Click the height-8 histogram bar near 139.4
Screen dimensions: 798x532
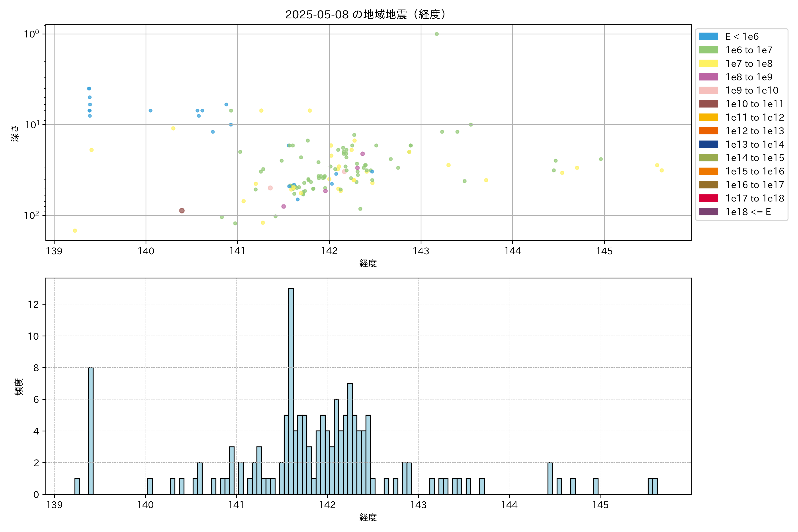pos(91,430)
